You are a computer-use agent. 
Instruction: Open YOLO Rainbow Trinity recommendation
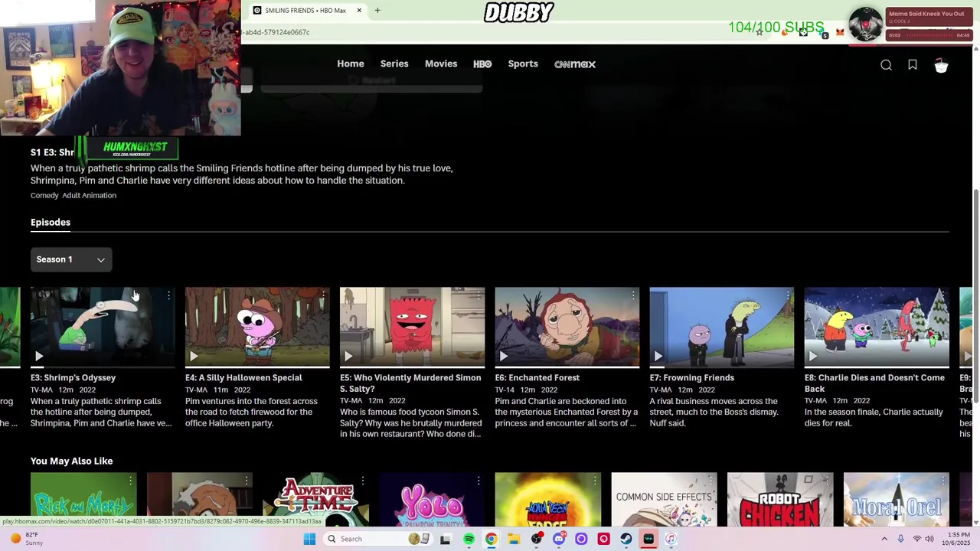pyautogui.click(x=432, y=500)
